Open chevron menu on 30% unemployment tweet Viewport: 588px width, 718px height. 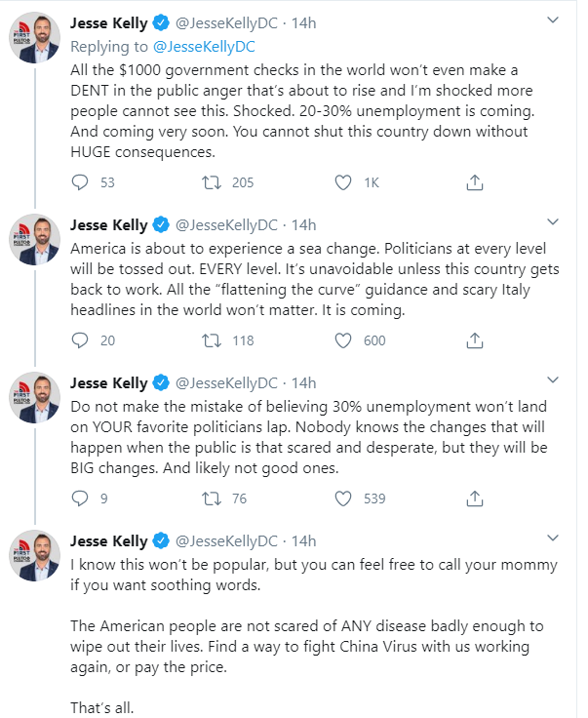(553, 380)
